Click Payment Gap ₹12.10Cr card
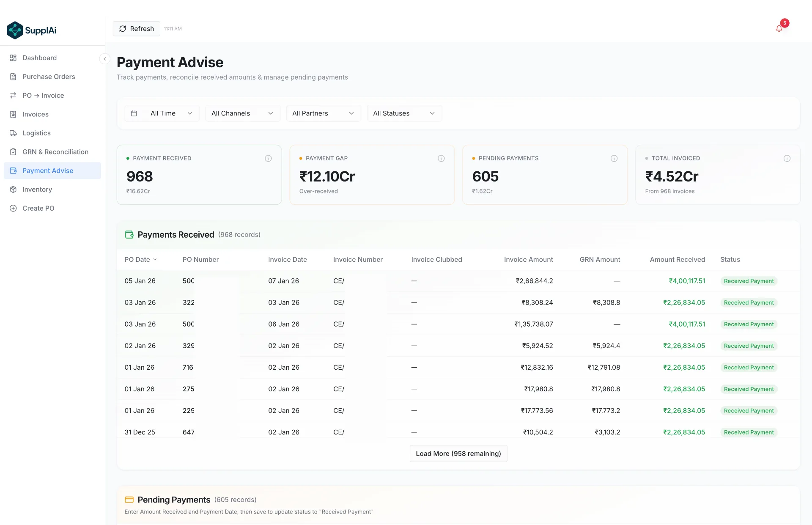Viewport: 812px width, 525px height. point(372,175)
